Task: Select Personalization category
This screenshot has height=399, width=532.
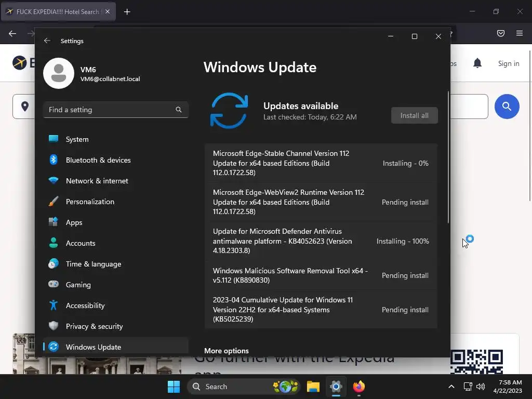Action: pyautogui.click(x=116, y=202)
